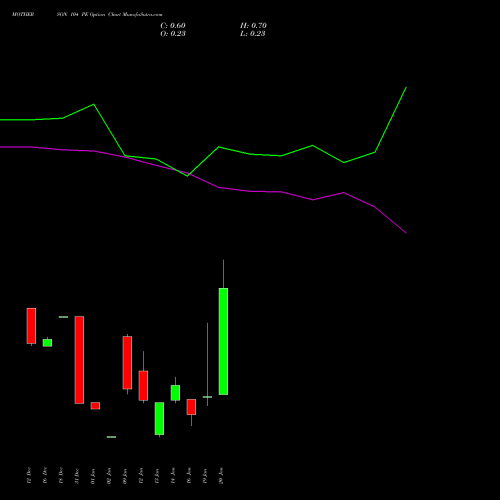Click the L: 0.23 low value
Viewport: 500px width, 500px height.
(253, 33)
